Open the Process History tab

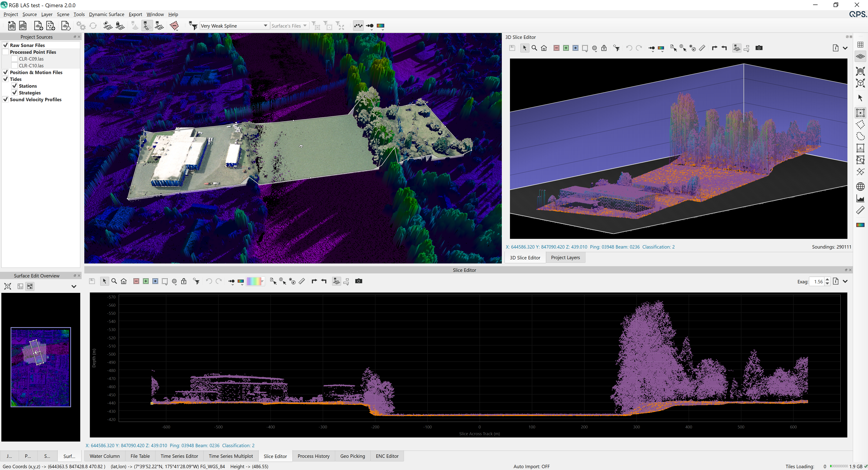[x=313, y=456]
